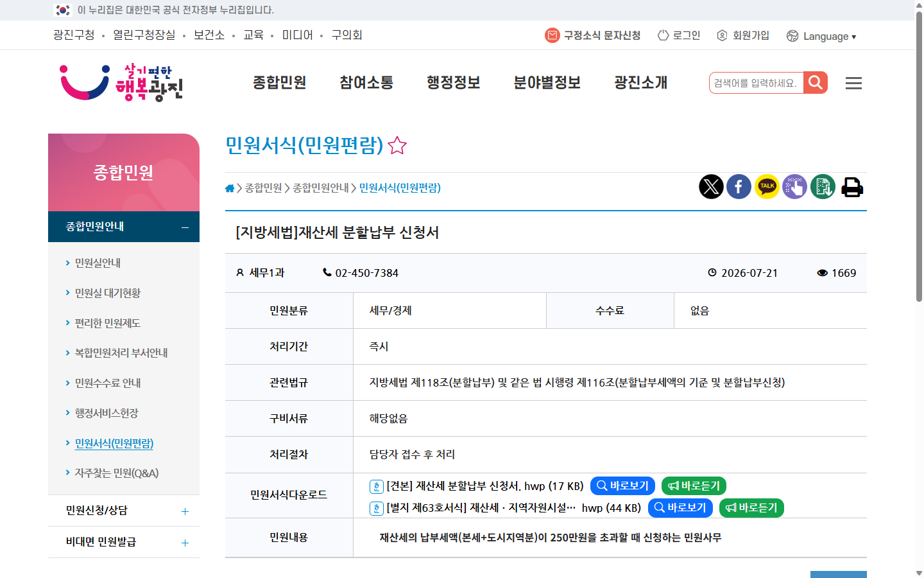924x578 pixels.
Task: Open 자주찾는 민원(Q&A) in the sidebar
Action: coord(117,473)
